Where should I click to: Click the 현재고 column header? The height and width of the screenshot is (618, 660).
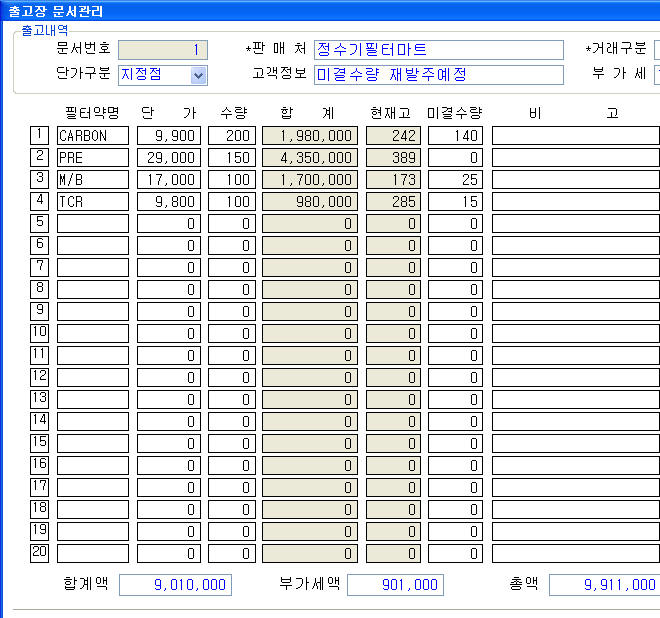click(x=390, y=112)
